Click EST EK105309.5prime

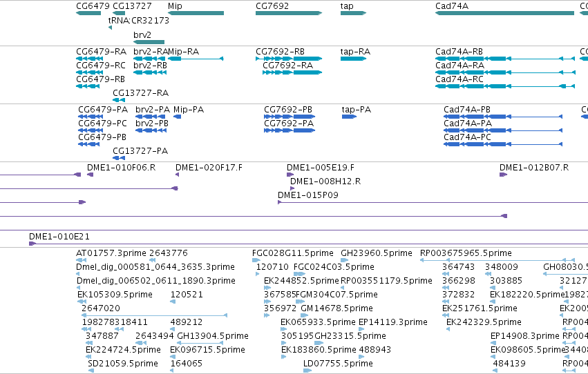(x=82, y=302)
